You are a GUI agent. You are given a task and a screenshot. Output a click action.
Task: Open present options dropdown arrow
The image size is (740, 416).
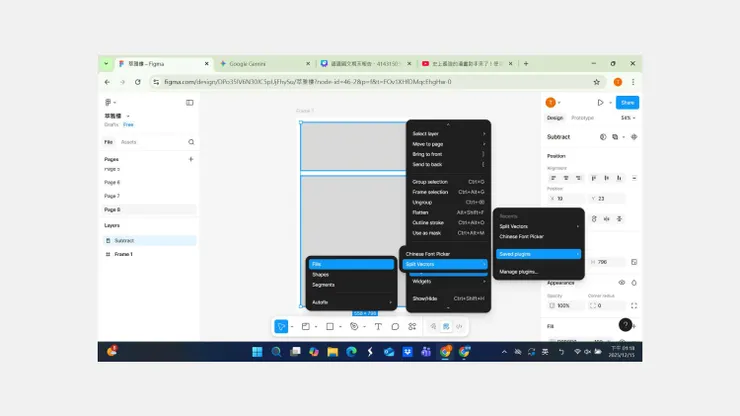[x=610, y=102]
